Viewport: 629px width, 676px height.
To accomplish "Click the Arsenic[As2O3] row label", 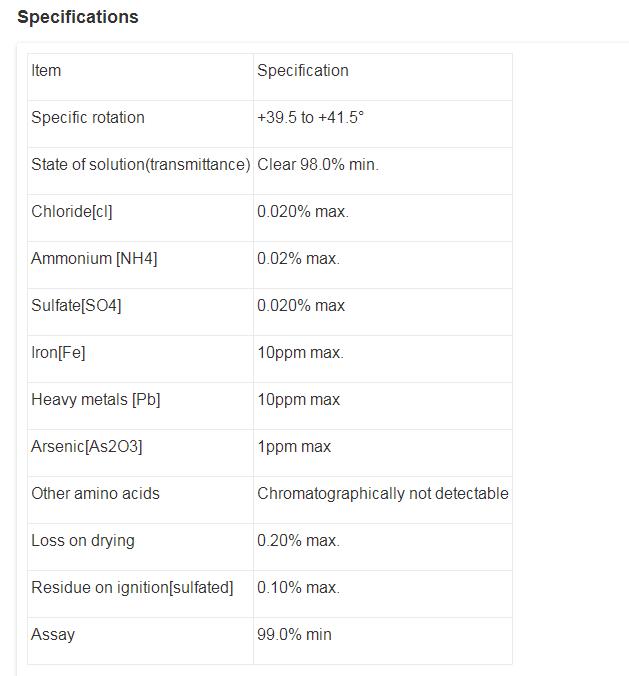I will (x=87, y=447).
